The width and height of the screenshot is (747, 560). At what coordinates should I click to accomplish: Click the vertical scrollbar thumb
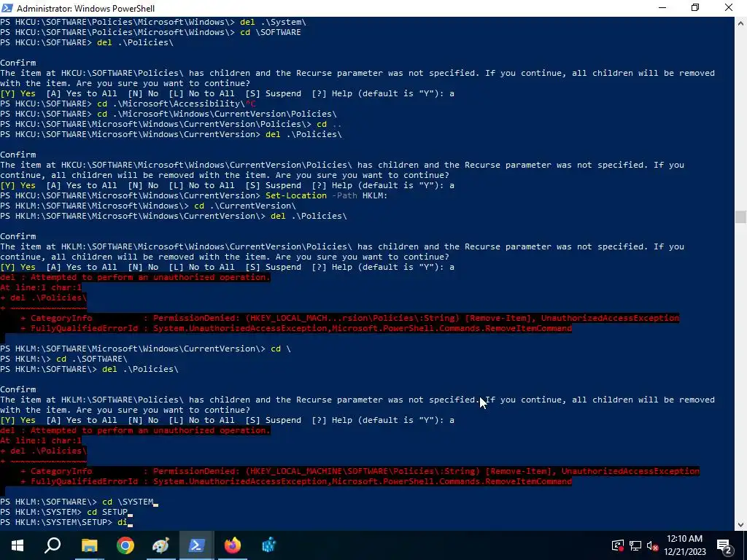point(740,217)
